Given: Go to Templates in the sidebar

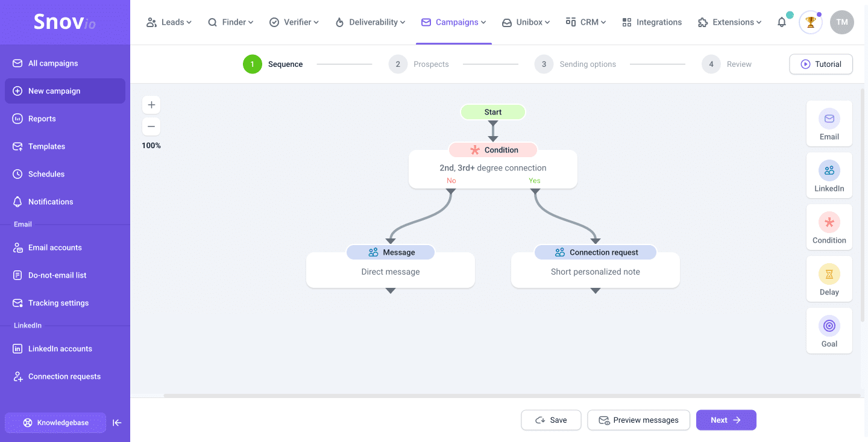Looking at the screenshot, I should click(x=46, y=146).
